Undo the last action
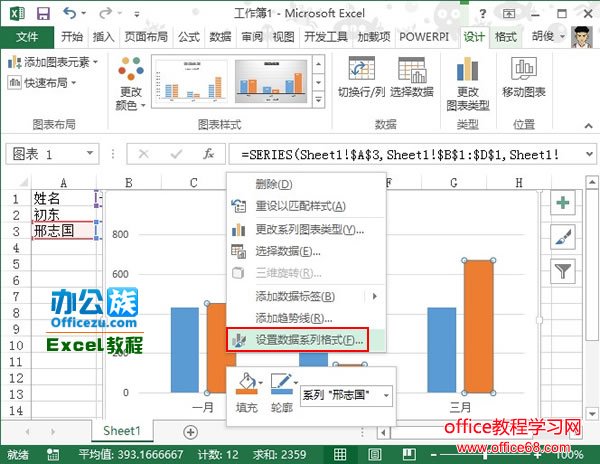The image size is (600, 464). tap(70, 13)
